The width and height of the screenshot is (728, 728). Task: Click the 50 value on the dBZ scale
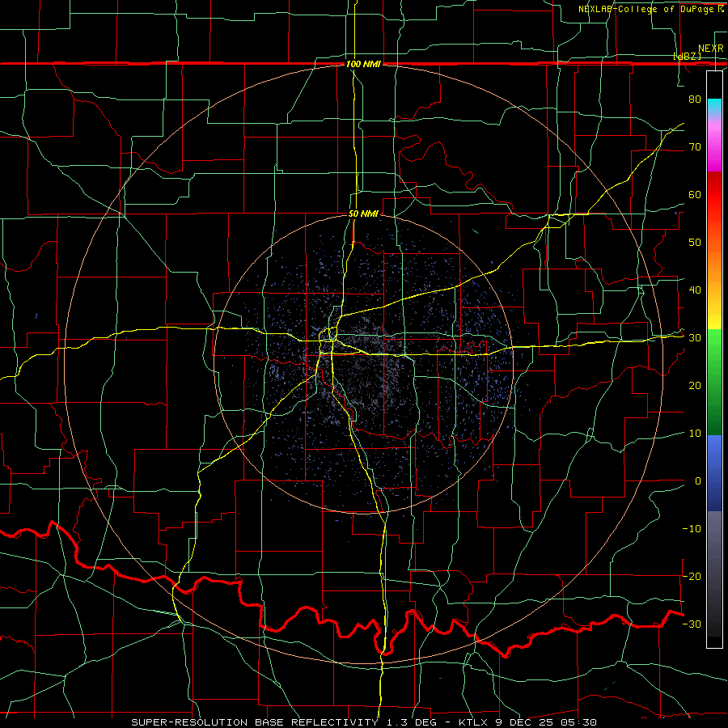[x=695, y=243]
